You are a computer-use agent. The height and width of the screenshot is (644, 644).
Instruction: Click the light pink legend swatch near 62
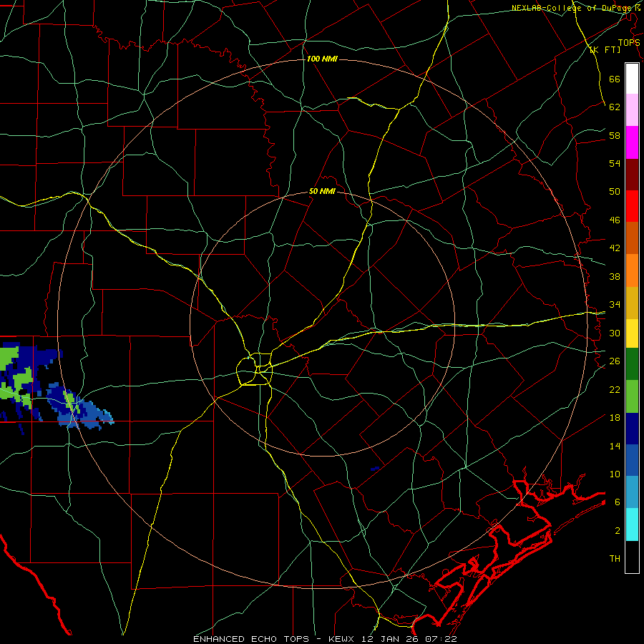(x=632, y=110)
